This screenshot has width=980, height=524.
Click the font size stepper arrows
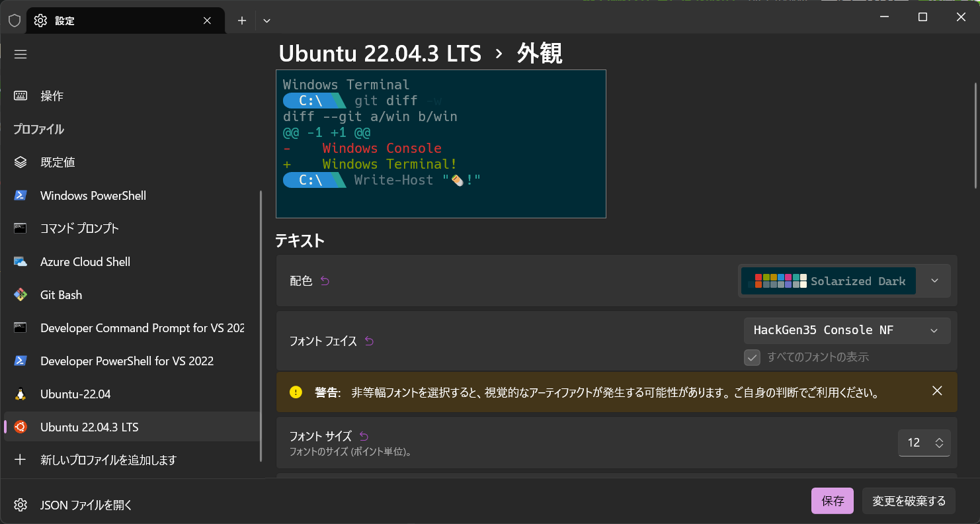pyautogui.click(x=939, y=443)
